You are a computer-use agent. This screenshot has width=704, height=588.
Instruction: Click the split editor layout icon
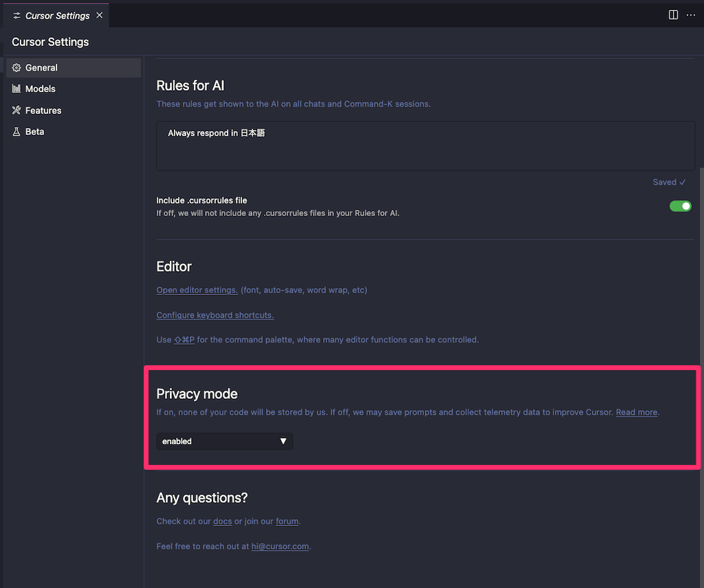coord(673,15)
